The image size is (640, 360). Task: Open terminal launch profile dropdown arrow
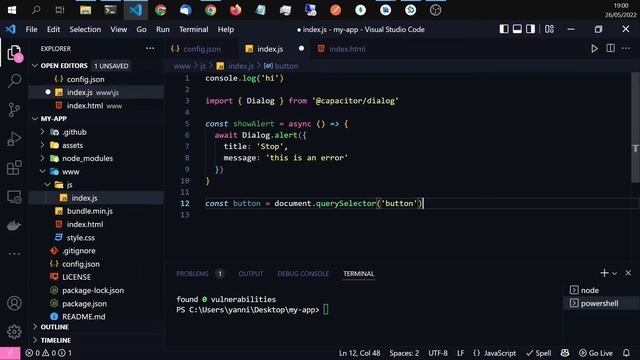[614, 273]
